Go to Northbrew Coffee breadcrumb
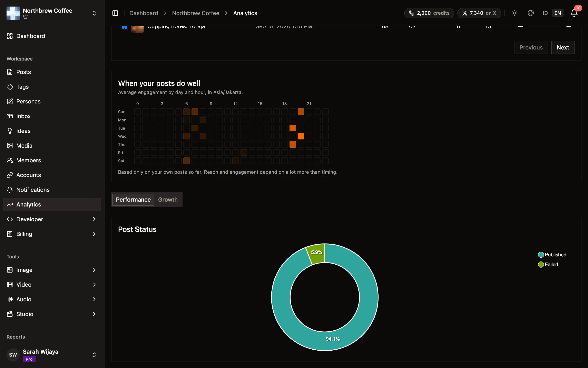 [196, 13]
